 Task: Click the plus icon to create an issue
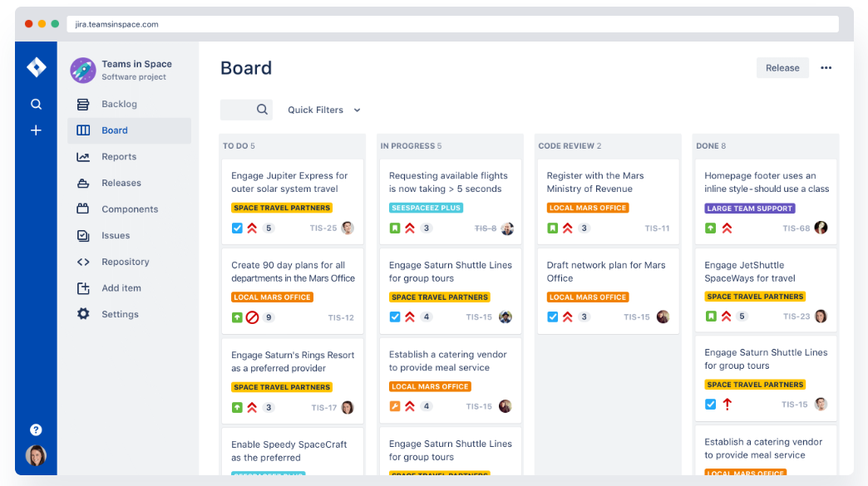[36, 130]
